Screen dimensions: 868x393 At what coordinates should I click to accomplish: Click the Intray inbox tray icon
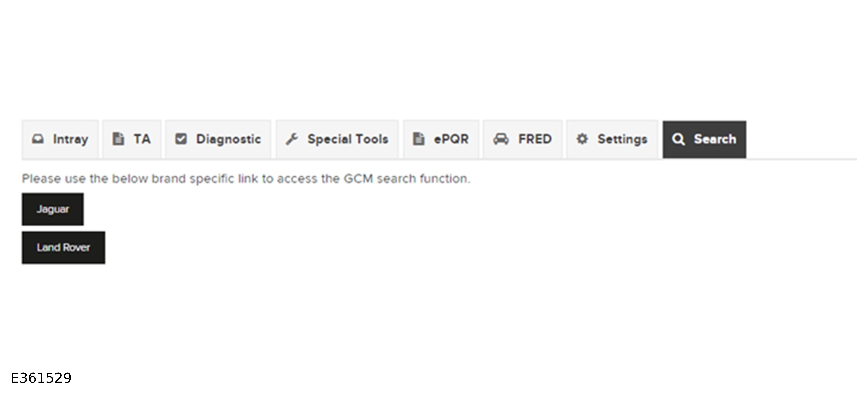[38, 139]
